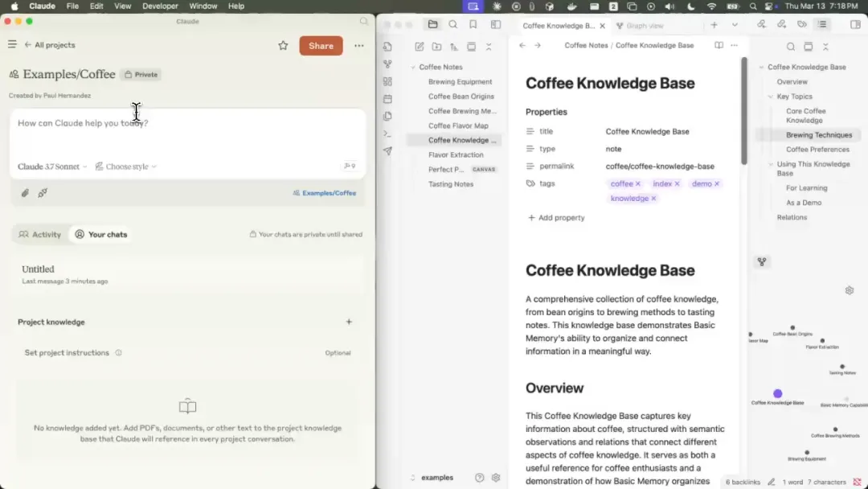Switch to Activity tab
The width and height of the screenshot is (868, 489).
point(40,234)
